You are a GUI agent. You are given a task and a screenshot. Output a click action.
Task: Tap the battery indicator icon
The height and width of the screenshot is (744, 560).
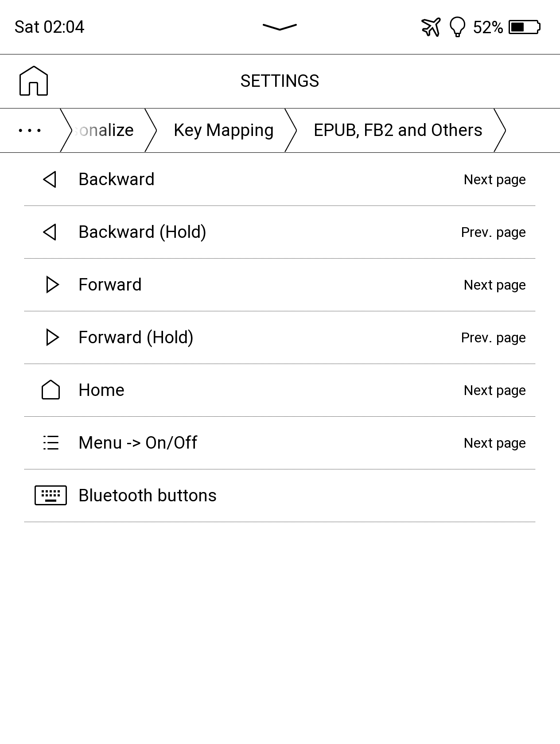pos(524,27)
